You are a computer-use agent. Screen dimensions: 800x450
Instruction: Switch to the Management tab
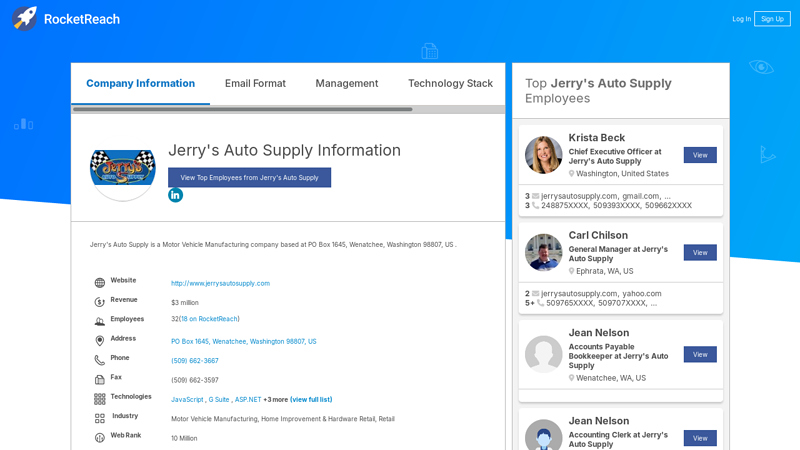[x=346, y=84]
